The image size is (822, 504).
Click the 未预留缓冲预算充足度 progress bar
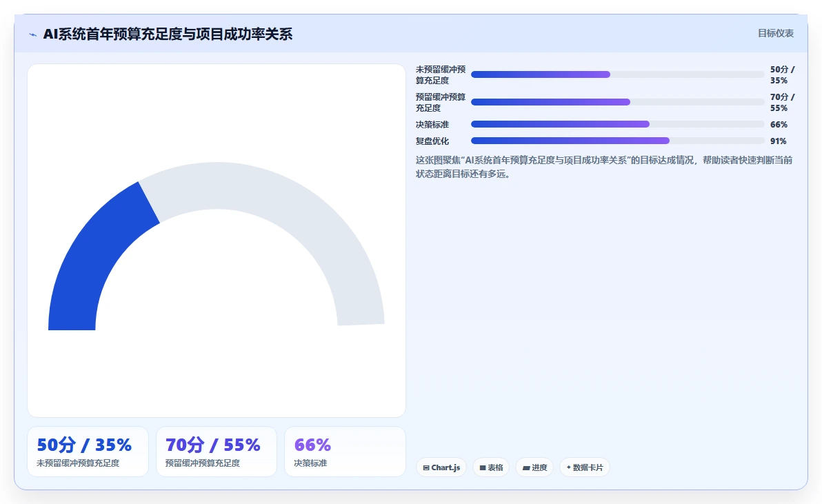click(x=618, y=74)
